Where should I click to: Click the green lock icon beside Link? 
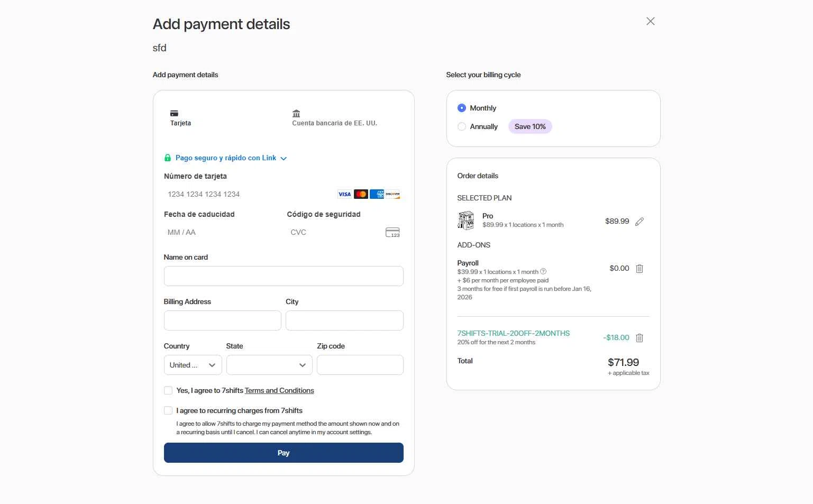pyautogui.click(x=168, y=158)
